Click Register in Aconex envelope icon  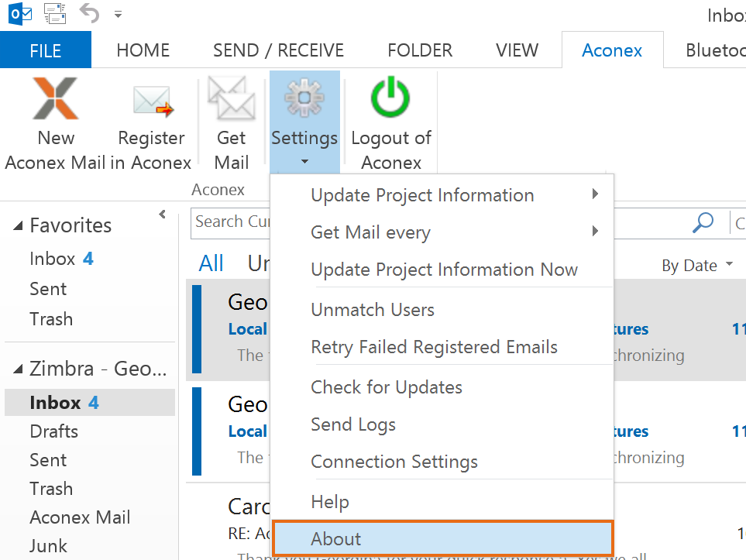152,101
